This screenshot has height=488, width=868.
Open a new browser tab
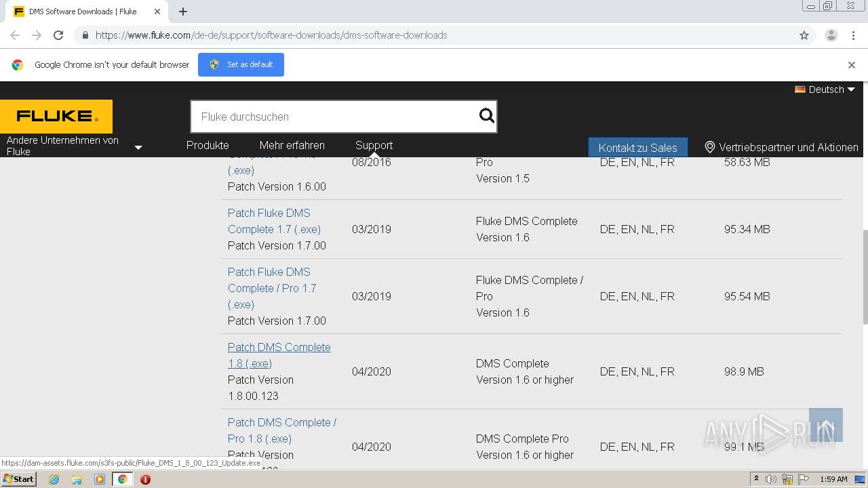point(183,12)
